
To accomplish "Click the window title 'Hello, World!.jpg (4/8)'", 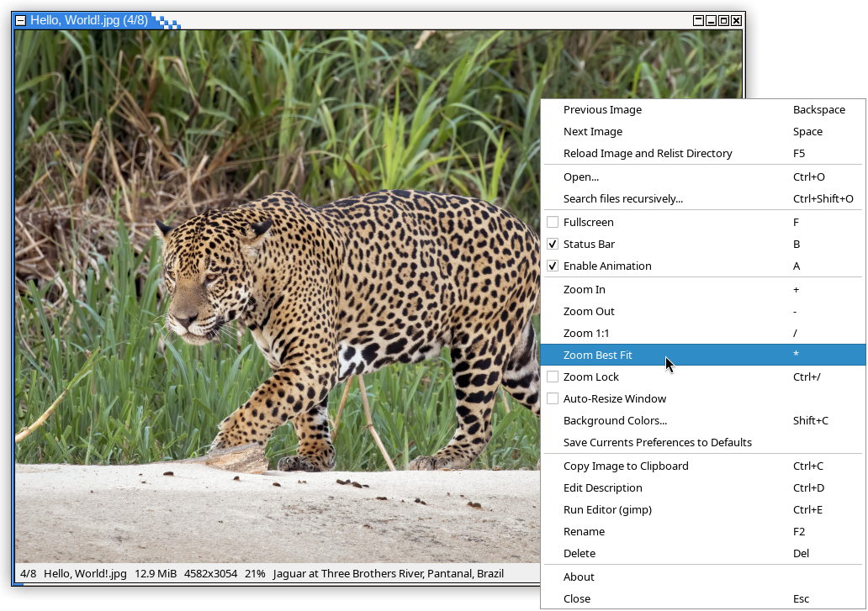I will tap(89, 20).
